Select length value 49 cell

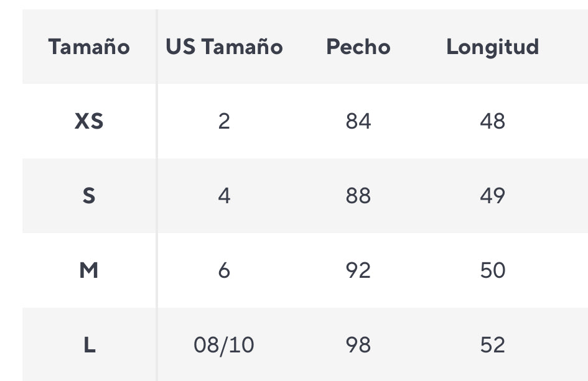click(492, 196)
